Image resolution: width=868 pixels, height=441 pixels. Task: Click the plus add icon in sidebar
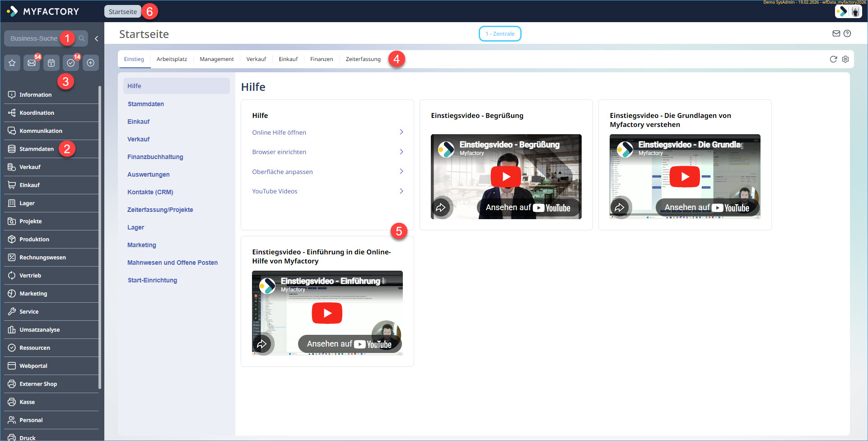[90, 63]
